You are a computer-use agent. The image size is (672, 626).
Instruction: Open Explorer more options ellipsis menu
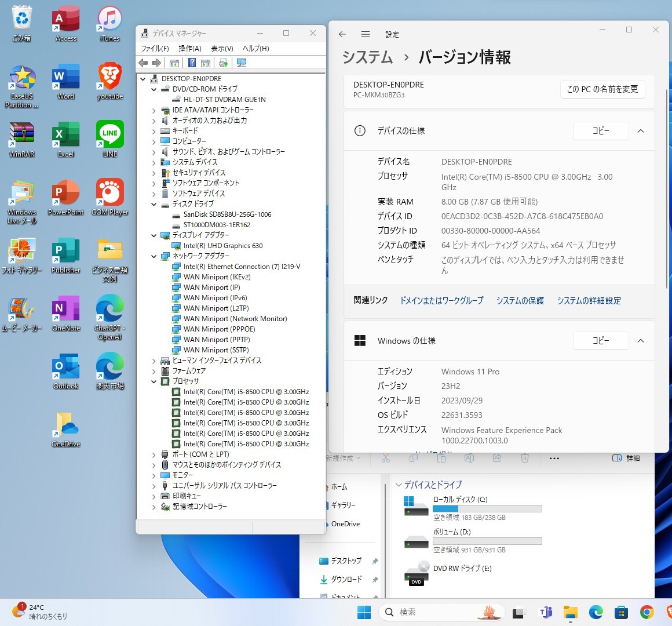coord(554,458)
